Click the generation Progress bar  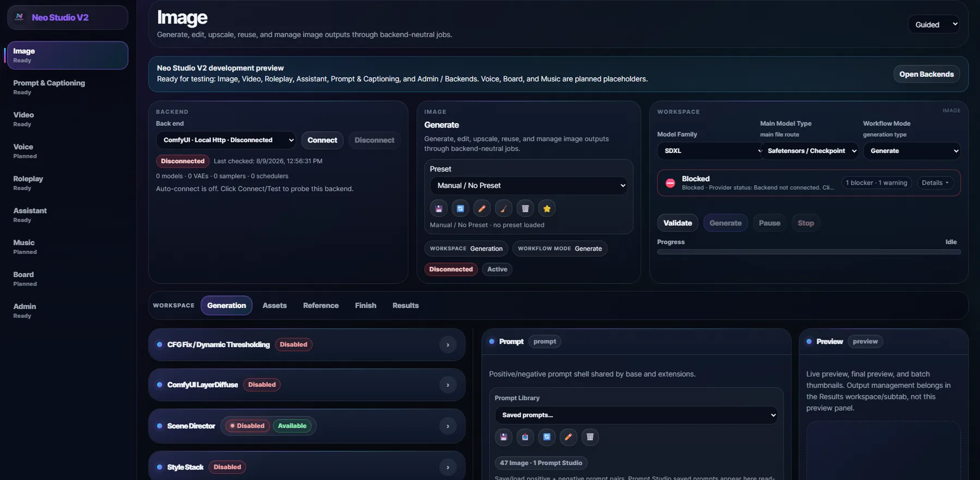click(808, 252)
